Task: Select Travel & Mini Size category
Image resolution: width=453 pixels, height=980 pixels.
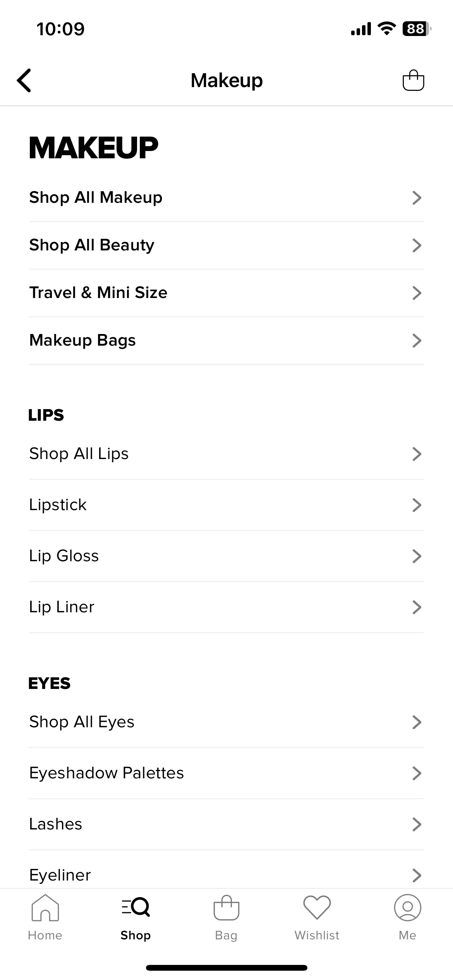Action: [x=226, y=293]
